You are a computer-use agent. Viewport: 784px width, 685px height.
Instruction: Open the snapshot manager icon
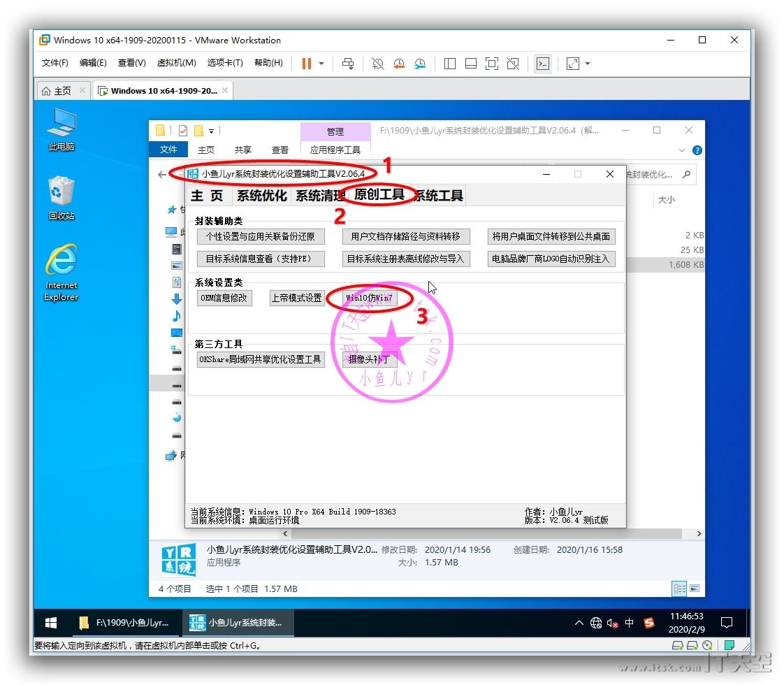(420, 64)
